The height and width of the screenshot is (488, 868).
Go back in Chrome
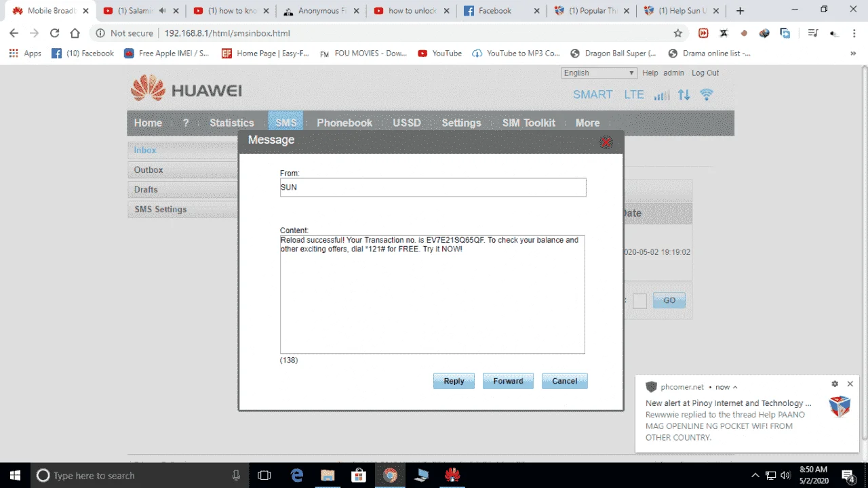(14, 33)
